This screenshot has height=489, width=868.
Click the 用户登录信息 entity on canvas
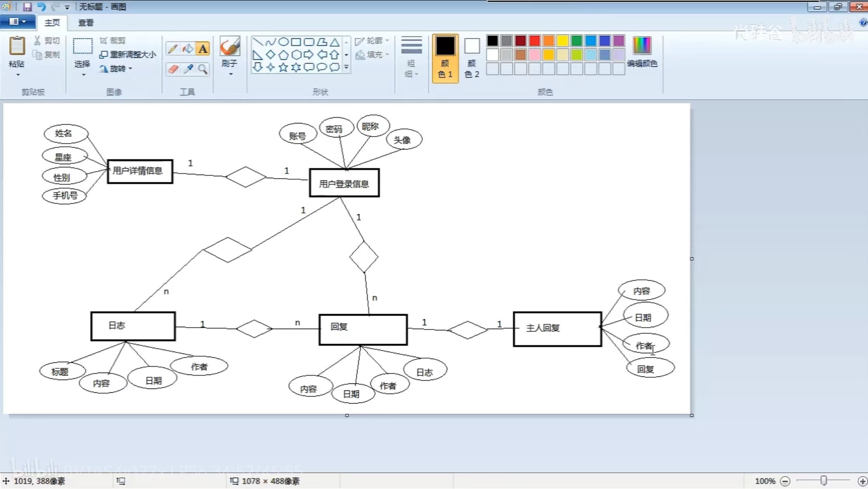(x=344, y=183)
